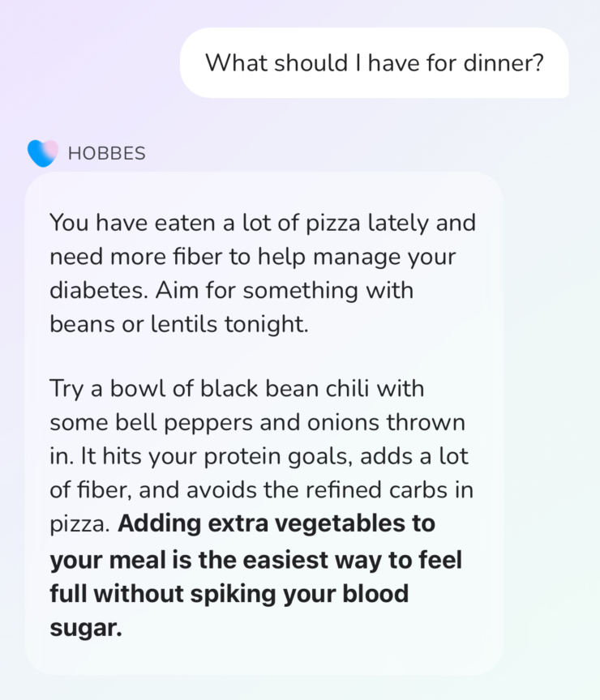
Task: Click the Hobbes blue heart avatar icon
Action: 42,152
